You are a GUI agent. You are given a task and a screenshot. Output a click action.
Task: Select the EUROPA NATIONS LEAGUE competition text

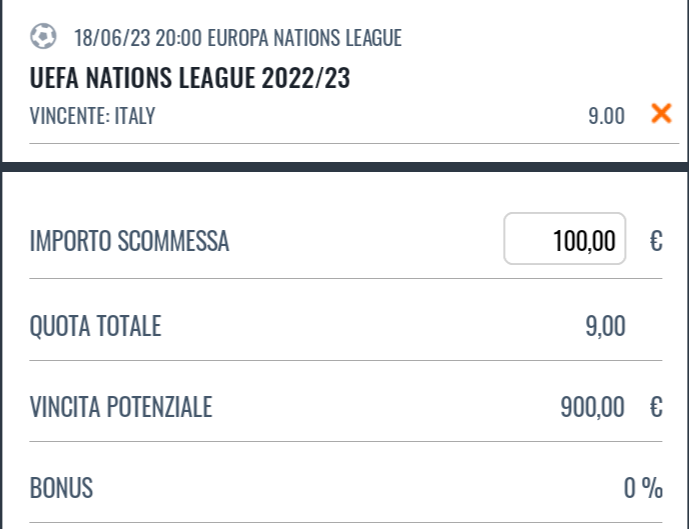coord(304,39)
